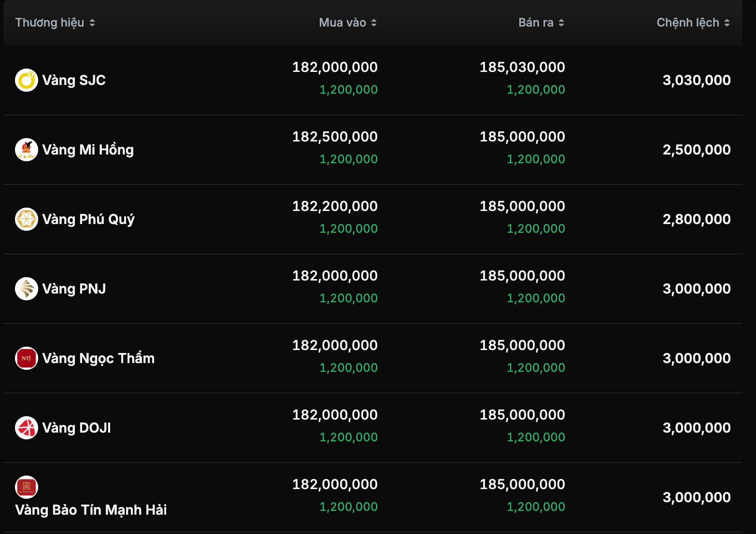Viewport: 756px width, 534px height.
Task: Click the Vàng Ngọc Thẩm red logo
Action: coord(27,358)
